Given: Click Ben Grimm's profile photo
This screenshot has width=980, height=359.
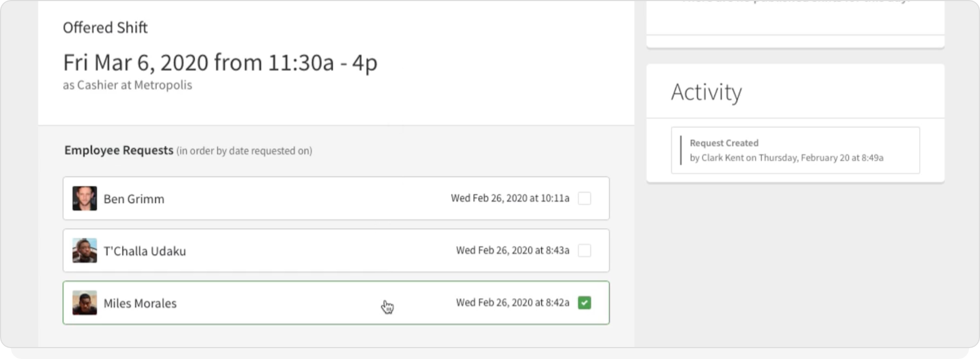Looking at the screenshot, I should pyautogui.click(x=84, y=199).
